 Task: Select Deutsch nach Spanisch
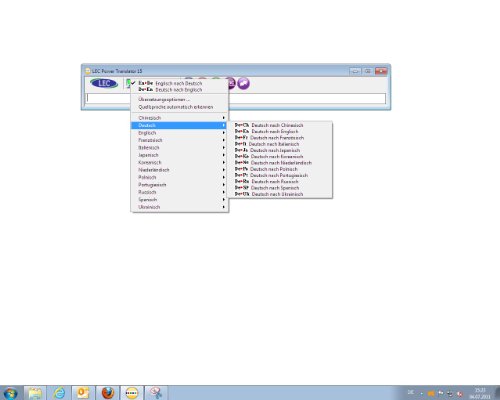[280, 188]
